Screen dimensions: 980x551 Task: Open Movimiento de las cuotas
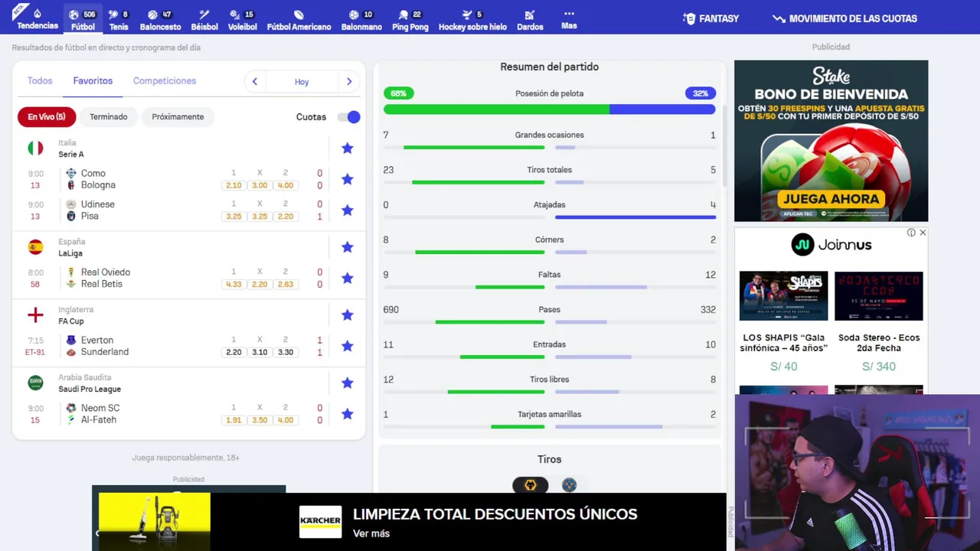(x=844, y=18)
